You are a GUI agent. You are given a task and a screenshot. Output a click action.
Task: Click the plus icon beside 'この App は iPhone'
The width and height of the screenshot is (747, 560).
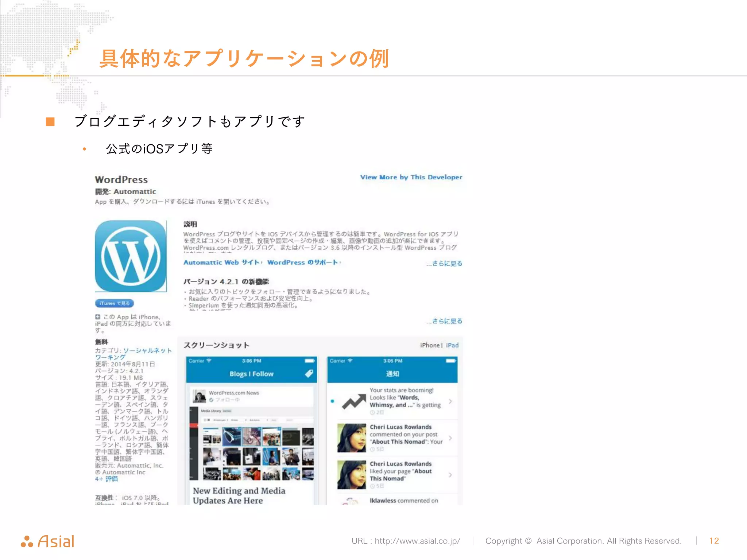coord(98,317)
